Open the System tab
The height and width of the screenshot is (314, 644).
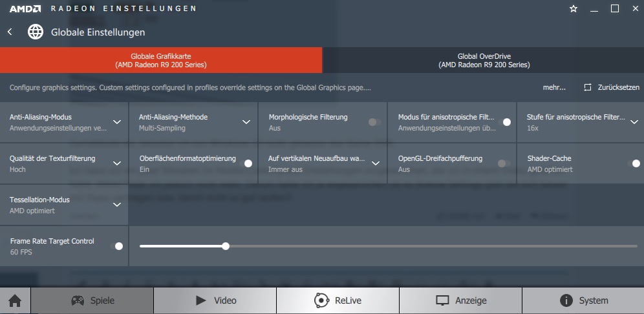[583, 300]
